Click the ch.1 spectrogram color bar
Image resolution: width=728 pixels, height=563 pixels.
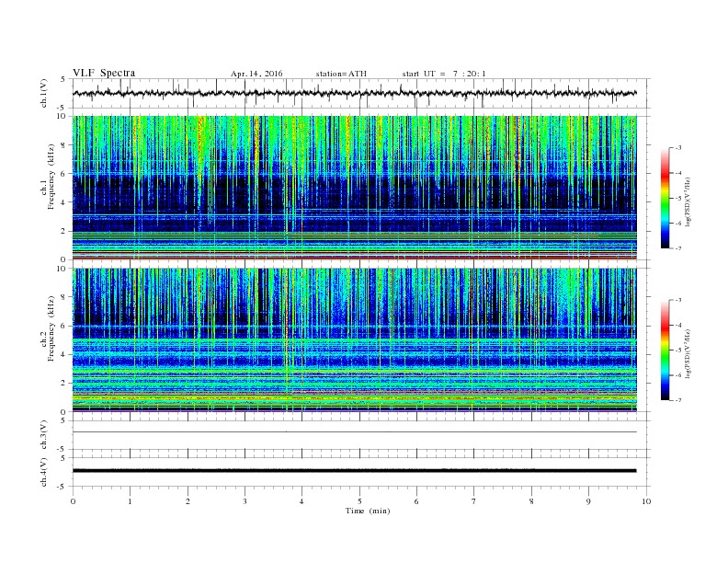click(x=665, y=199)
